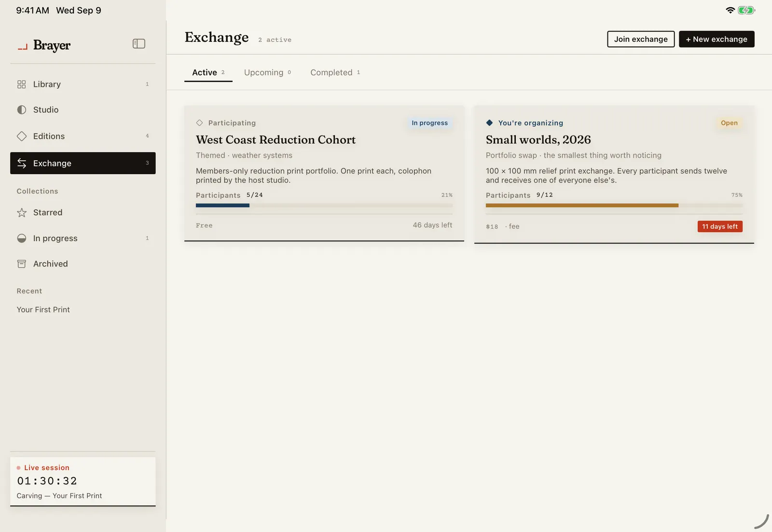Image resolution: width=772 pixels, height=532 pixels.
Task: Open Your First Print recent item
Action: pyautogui.click(x=43, y=310)
